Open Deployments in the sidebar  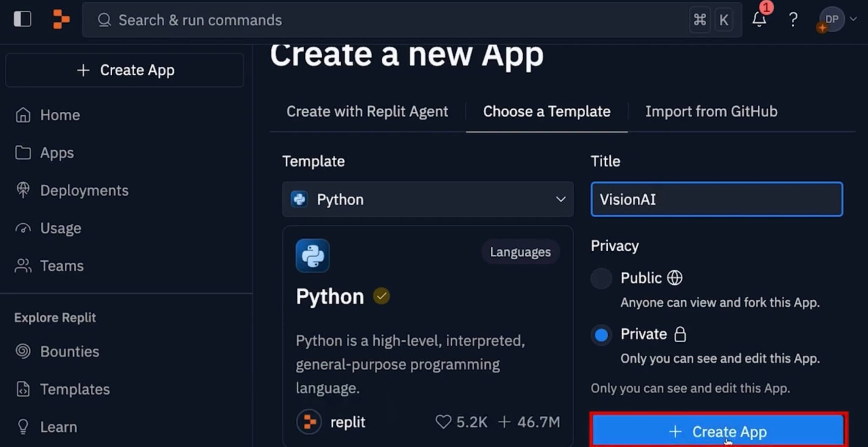84,190
